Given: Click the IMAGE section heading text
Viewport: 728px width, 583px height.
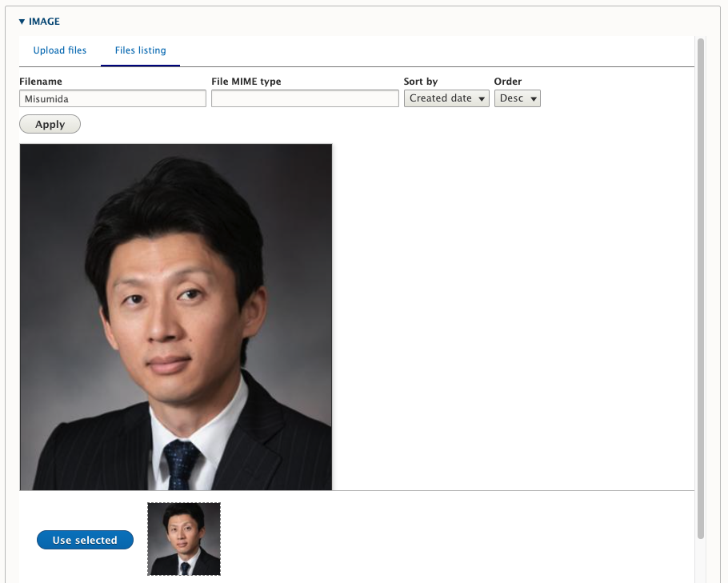Looking at the screenshot, I should pyautogui.click(x=44, y=22).
